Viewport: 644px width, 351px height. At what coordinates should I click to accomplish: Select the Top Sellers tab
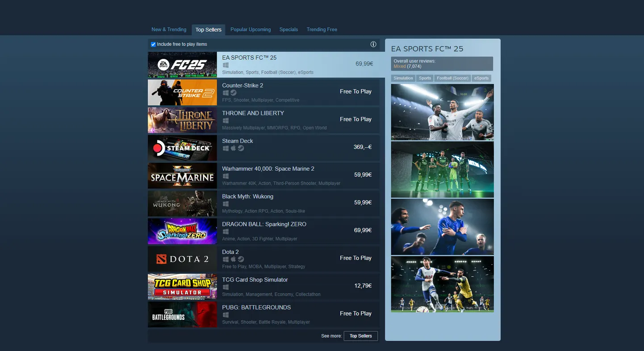[209, 30]
